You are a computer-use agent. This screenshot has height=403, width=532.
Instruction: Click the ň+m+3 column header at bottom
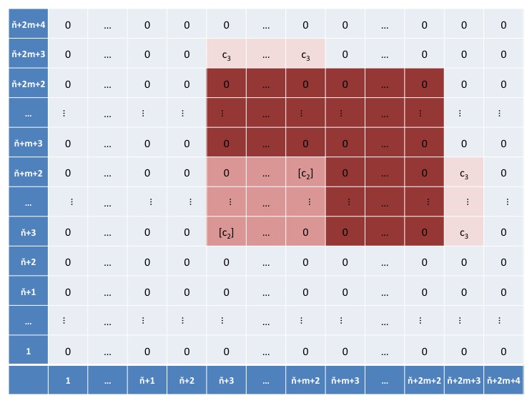345,381
